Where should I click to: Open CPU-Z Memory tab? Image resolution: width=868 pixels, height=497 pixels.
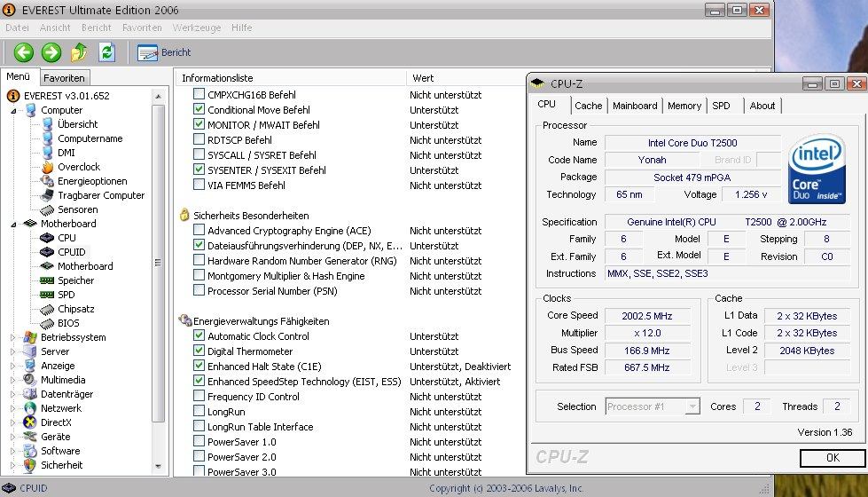tap(684, 106)
